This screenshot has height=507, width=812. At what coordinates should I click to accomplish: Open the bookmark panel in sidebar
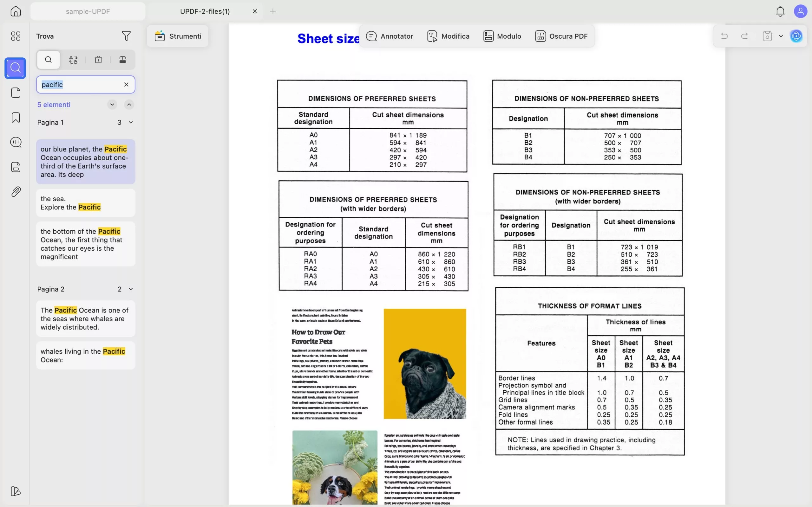(x=16, y=117)
